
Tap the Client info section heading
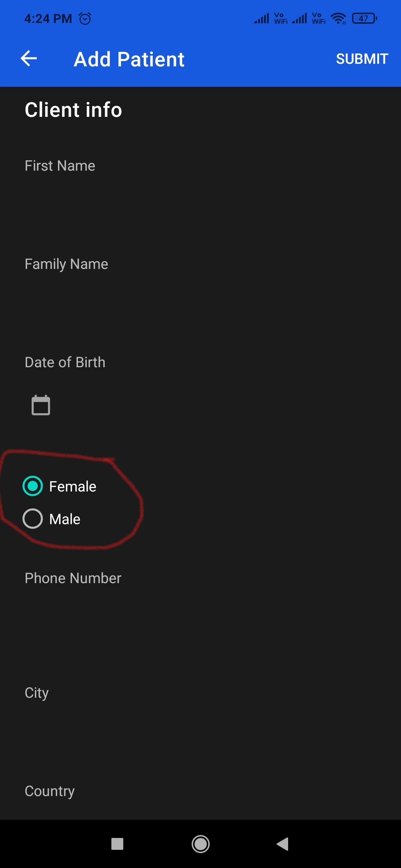[73, 109]
